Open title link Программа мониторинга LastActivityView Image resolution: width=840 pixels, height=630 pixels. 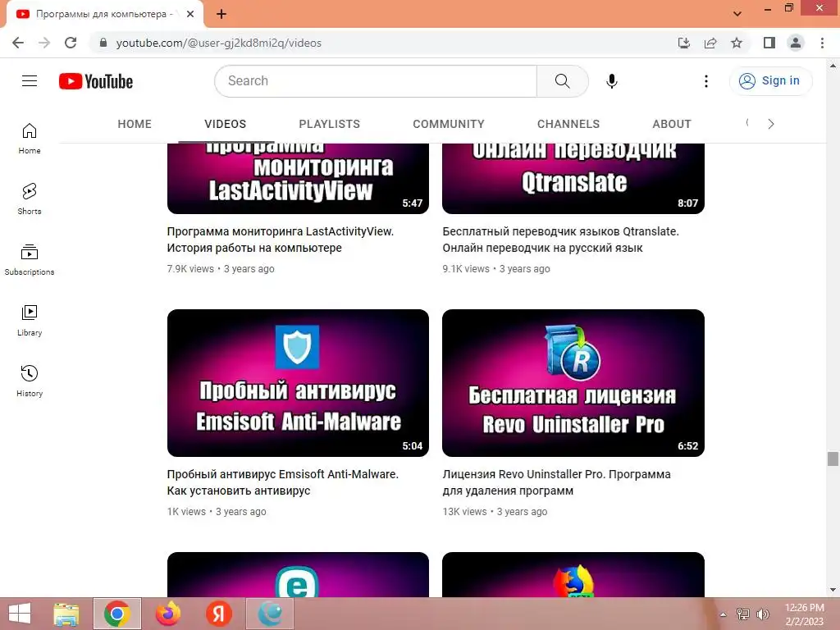(281, 240)
